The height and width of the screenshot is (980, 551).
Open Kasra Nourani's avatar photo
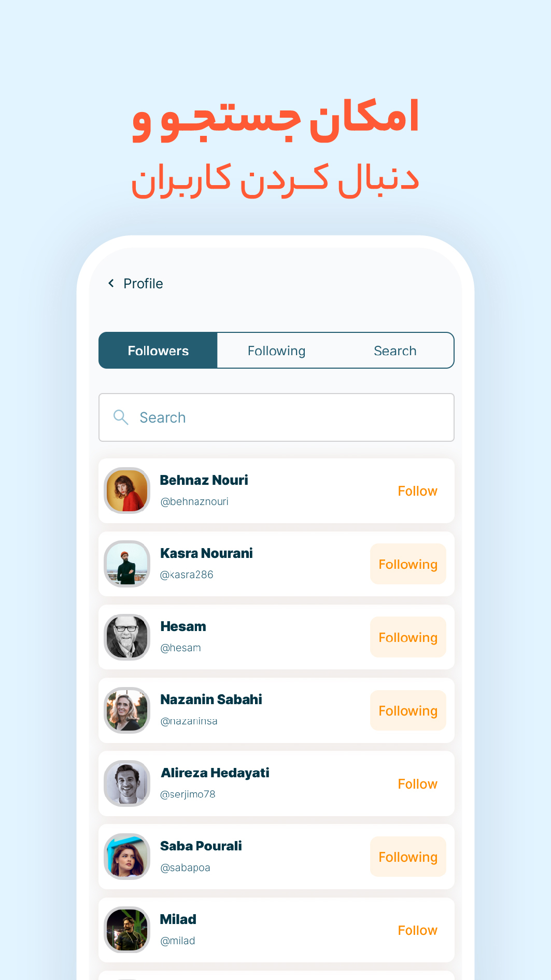128,564
